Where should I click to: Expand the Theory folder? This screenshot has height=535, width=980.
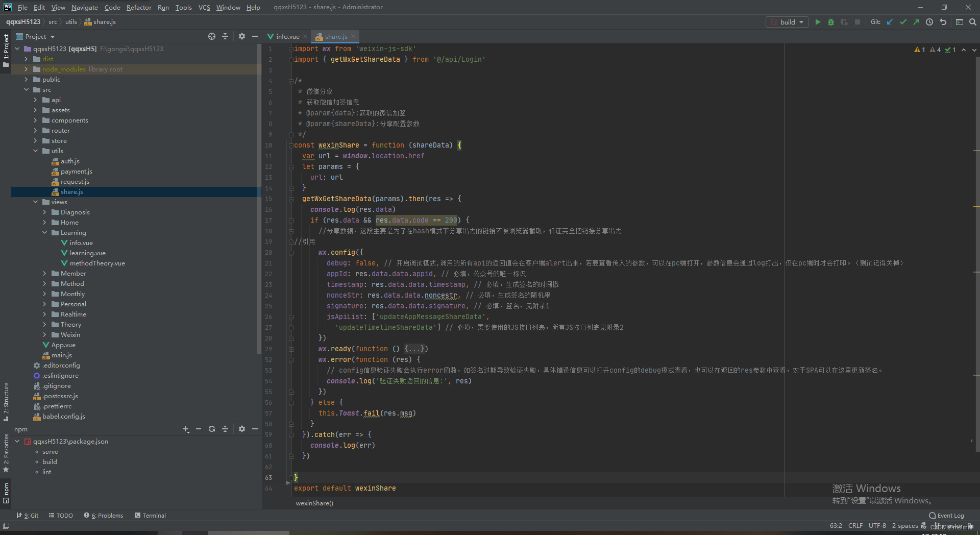[x=44, y=324]
